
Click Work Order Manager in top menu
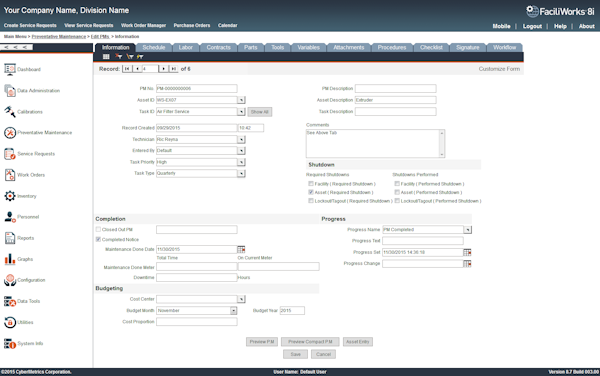coord(143,25)
